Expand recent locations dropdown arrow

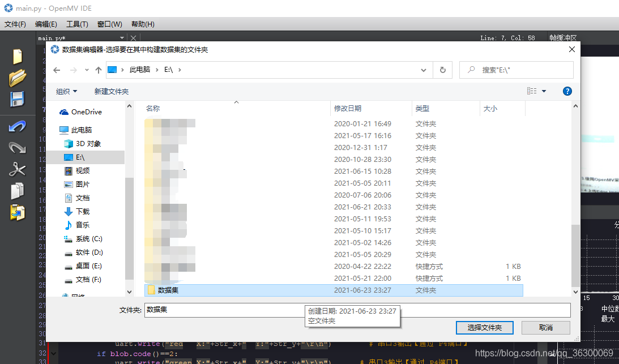pyautogui.click(x=87, y=70)
